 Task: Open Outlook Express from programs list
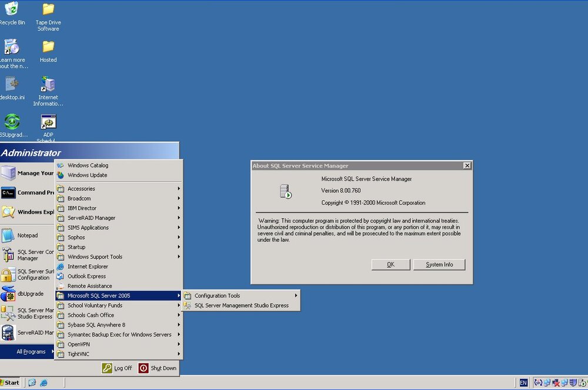coord(119,276)
